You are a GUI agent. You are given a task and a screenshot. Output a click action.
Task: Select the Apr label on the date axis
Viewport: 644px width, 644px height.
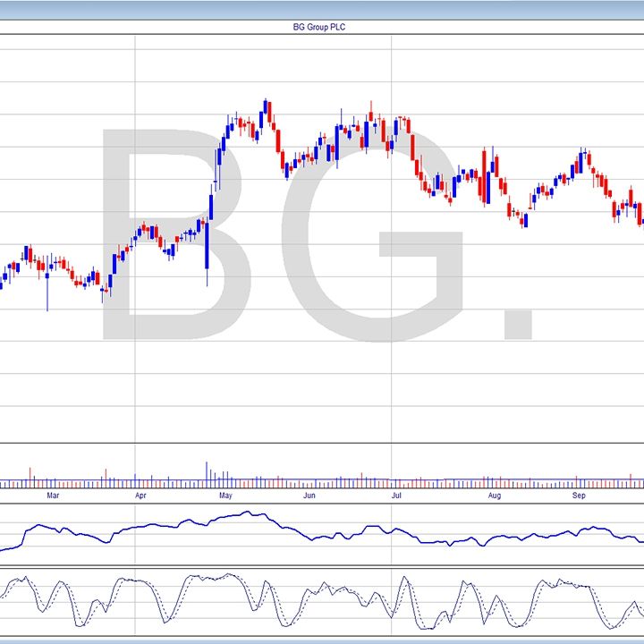click(x=140, y=495)
